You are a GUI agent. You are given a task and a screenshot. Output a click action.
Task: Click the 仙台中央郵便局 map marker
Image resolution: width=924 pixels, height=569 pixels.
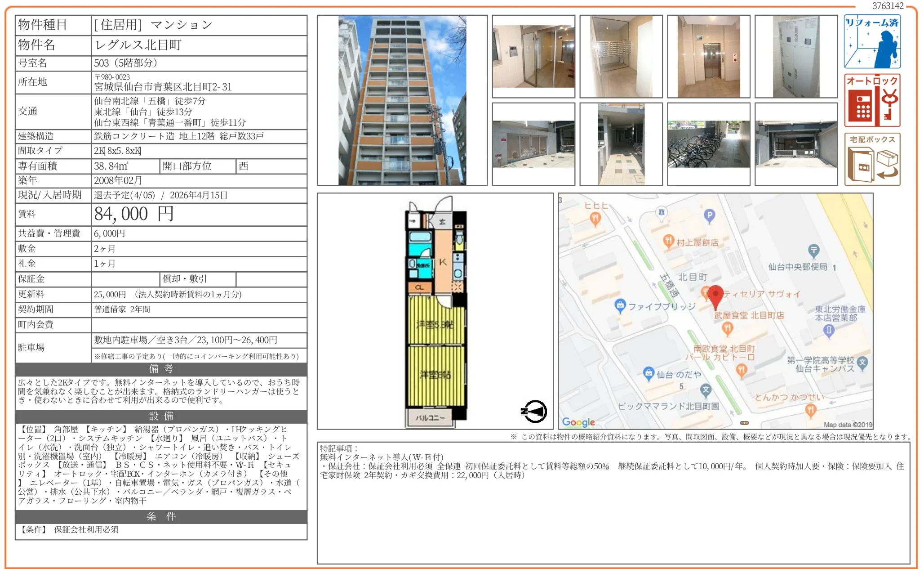[x=813, y=251]
